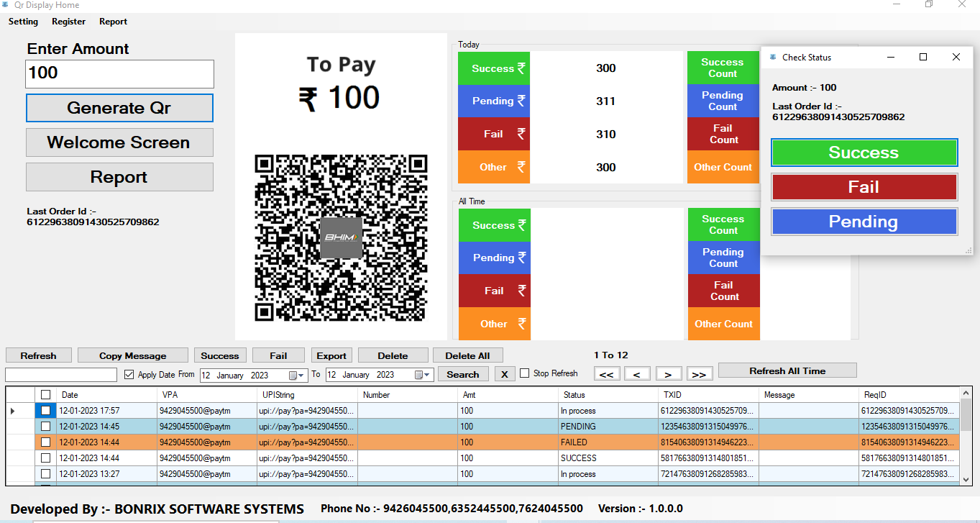Enable the Stop Refresh checkbox
The height and width of the screenshot is (523, 980).
[x=525, y=373]
